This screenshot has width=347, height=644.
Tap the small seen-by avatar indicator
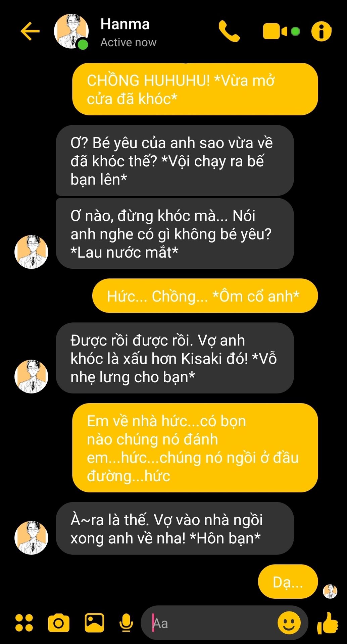pyautogui.click(x=330, y=591)
